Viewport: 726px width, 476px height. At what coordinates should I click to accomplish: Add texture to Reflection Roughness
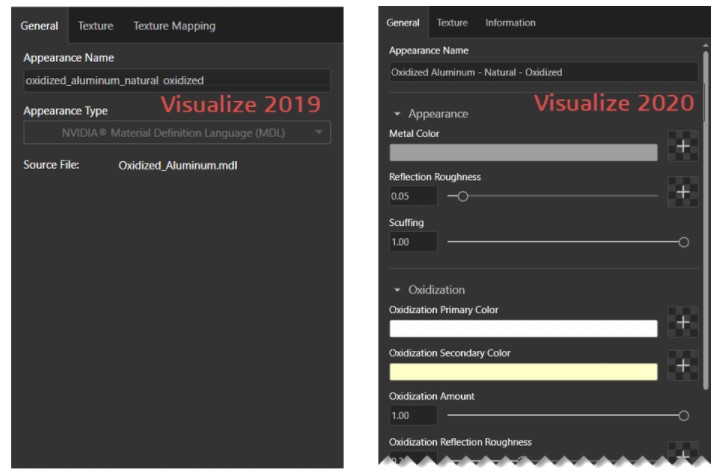[682, 192]
